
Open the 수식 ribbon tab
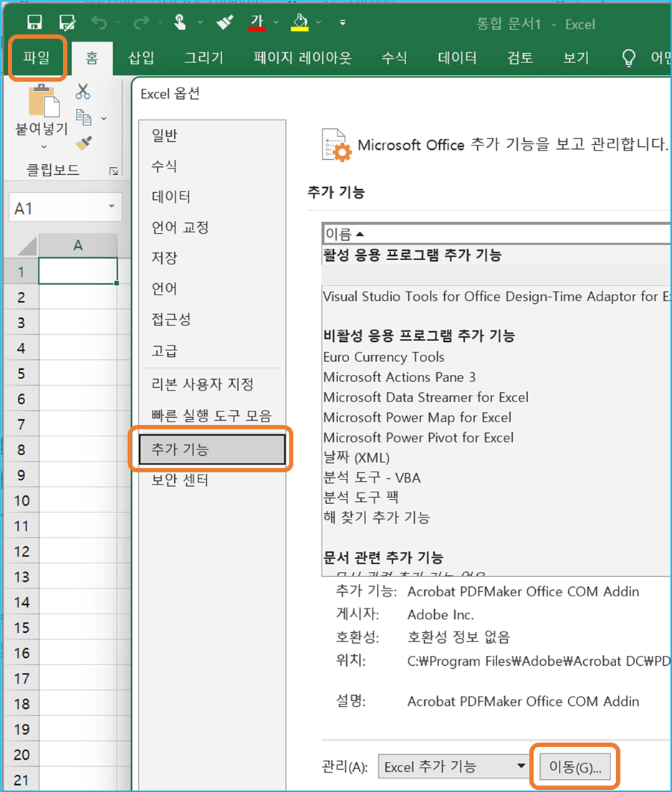pos(394,57)
